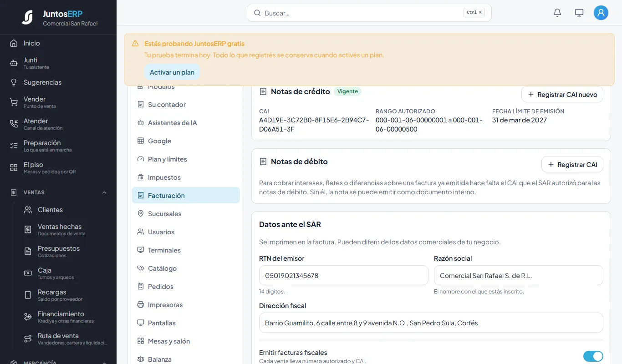
Task: Click the RTN del emisor field
Action: [344, 275]
